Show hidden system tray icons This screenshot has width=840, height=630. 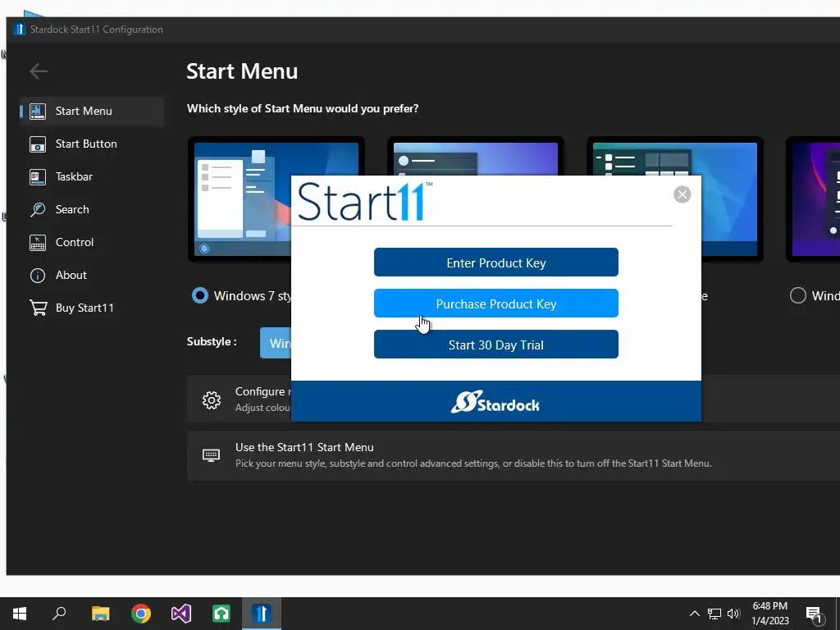click(694, 614)
